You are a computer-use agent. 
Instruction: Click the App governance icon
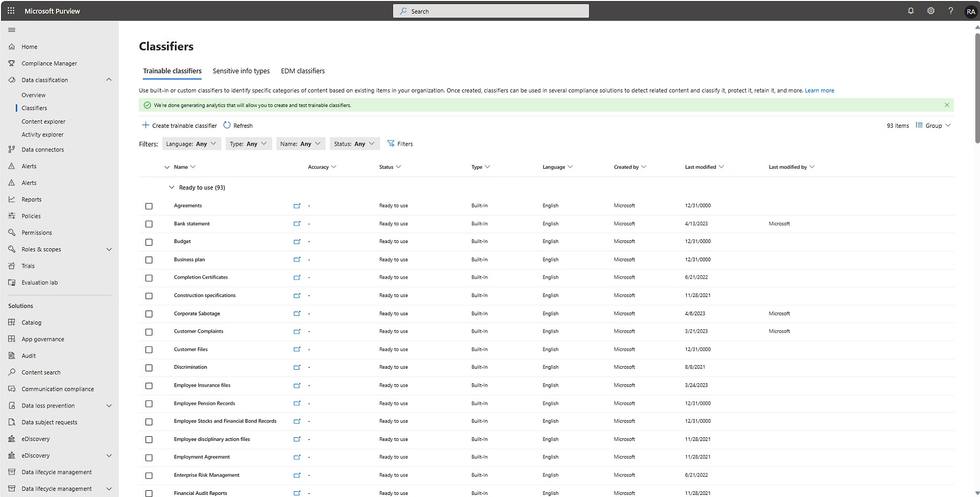[12, 339]
